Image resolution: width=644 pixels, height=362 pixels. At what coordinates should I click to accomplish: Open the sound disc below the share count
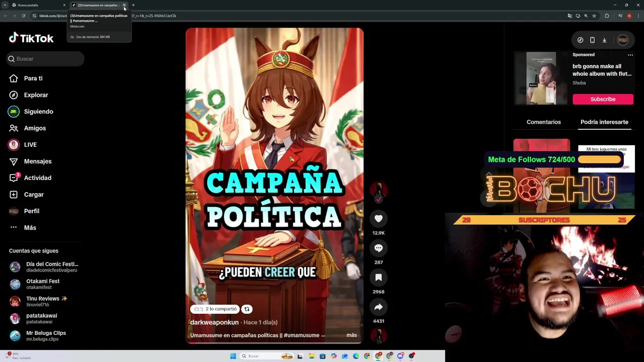(378, 335)
